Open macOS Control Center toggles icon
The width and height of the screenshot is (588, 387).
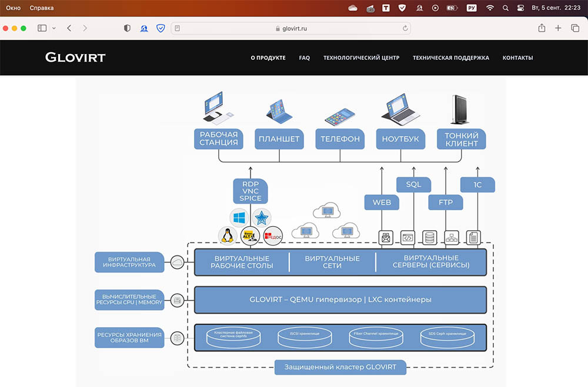(x=520, y=8)
